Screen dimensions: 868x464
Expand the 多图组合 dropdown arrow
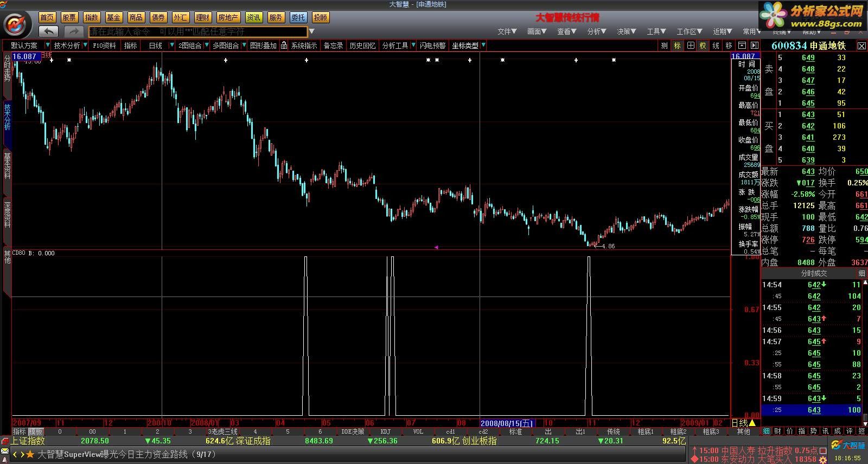coord(244,46)
